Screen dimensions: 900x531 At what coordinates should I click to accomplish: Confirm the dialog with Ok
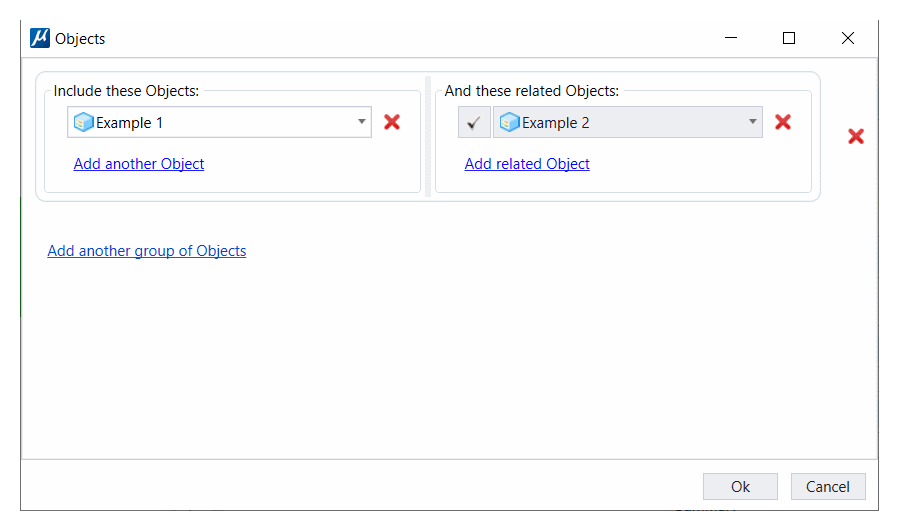[740, 487]
